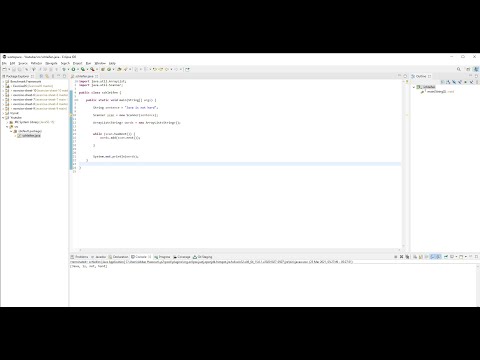The image size is (480, 360).
Task: Toggle Hide Local Types in Outline
Action: pyautogui.click(x=471, y=82)
